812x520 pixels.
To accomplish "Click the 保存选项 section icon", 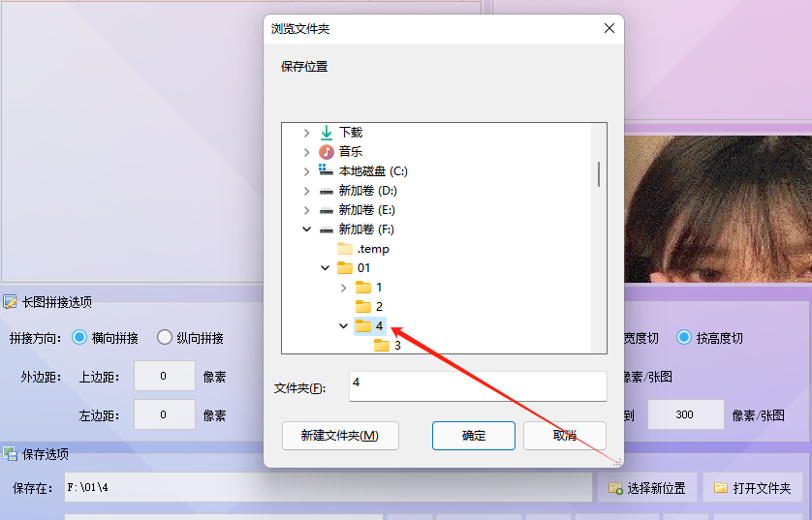I will pos(10,454).
